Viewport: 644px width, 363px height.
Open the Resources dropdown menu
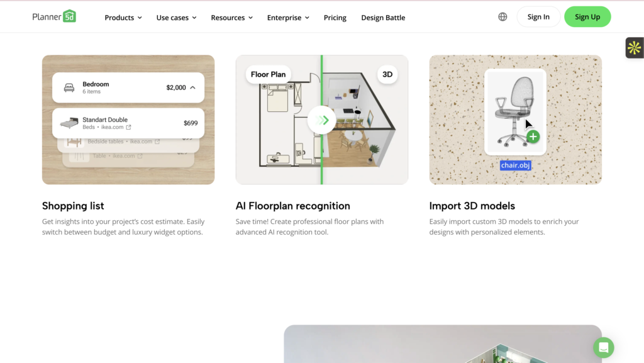tap(231, 18)
